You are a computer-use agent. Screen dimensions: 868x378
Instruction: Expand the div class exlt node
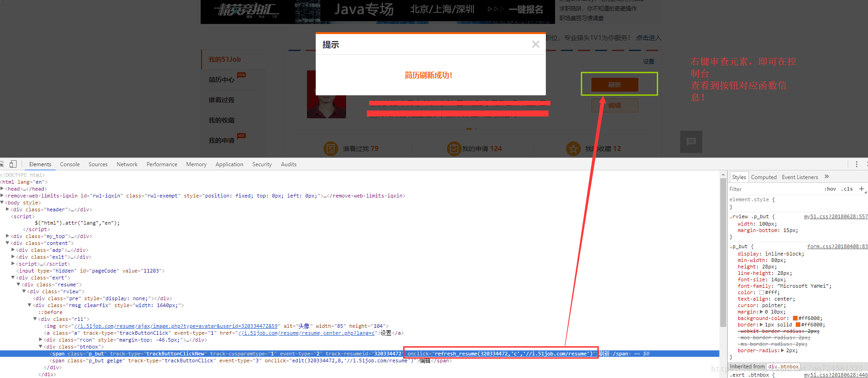[x=13, y=257]
